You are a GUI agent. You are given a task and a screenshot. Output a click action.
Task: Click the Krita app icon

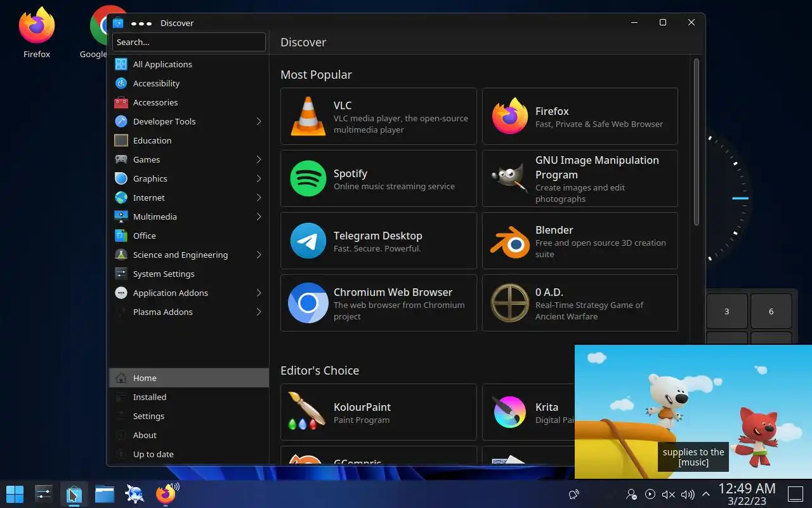pos(509,411)
